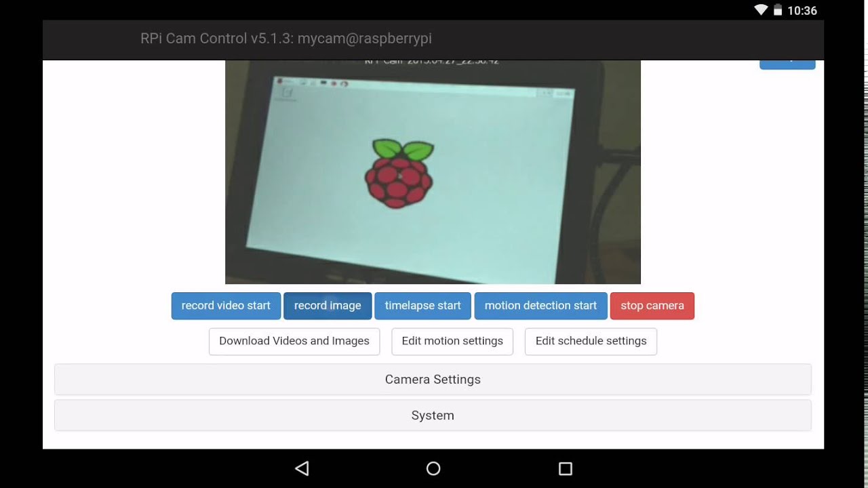Tap the Android recent apps square icon

(566, 468)
